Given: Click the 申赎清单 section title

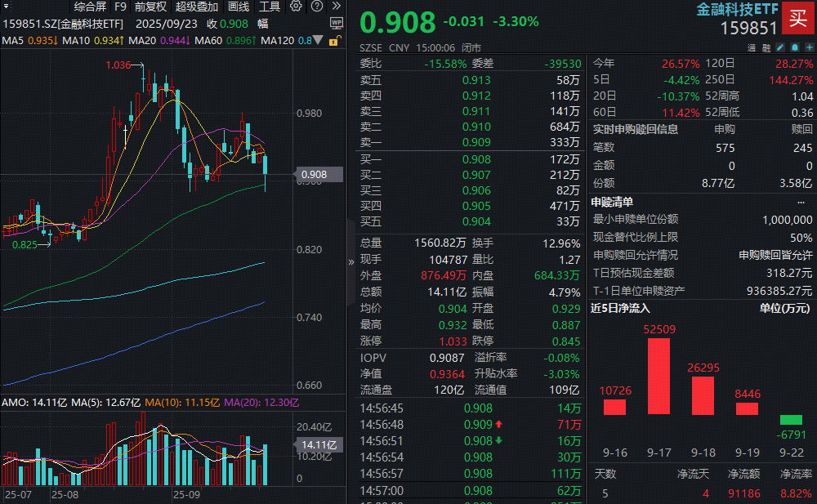Looking at the screenshot, I should pyautogui.click(x=612, y=203).
